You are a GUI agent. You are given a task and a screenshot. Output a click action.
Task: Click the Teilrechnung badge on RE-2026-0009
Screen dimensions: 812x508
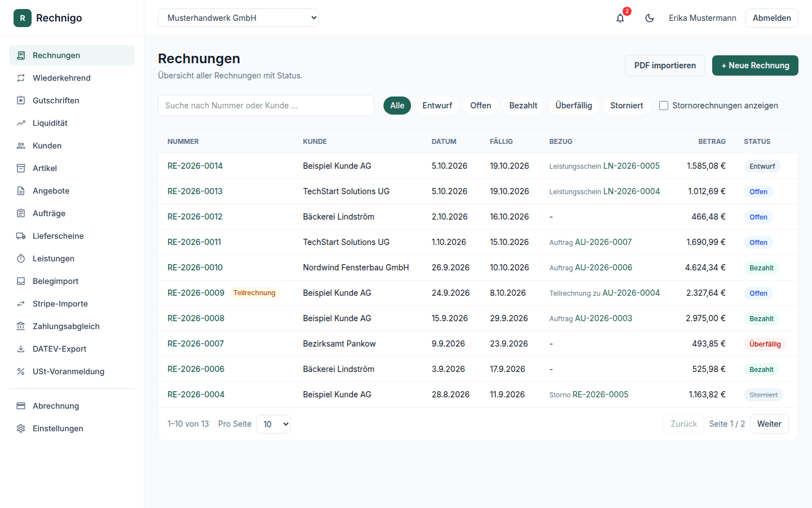pos(254,293)
